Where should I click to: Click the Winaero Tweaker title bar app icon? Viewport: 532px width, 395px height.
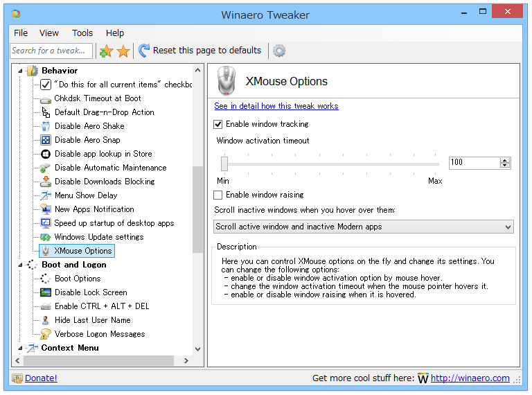click(16, 14)
